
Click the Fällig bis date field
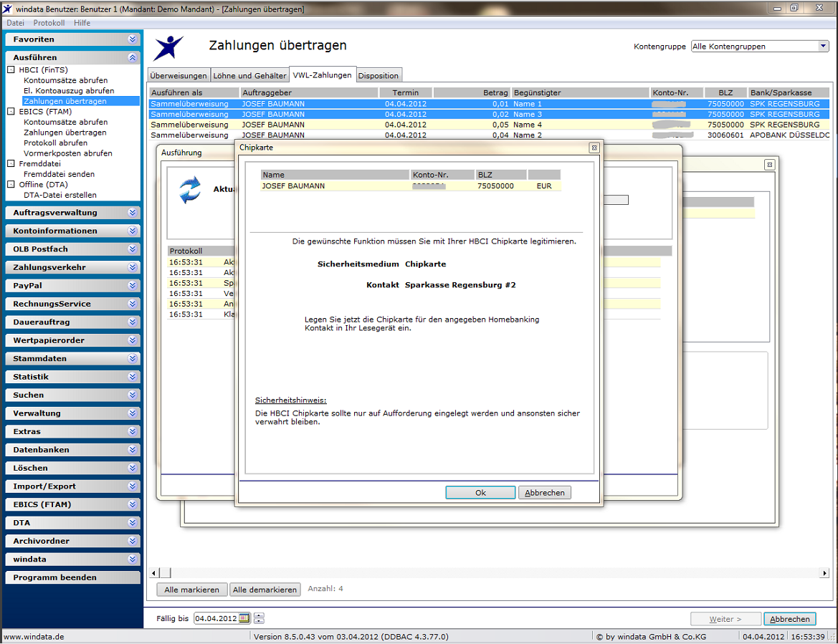[216, 618]
